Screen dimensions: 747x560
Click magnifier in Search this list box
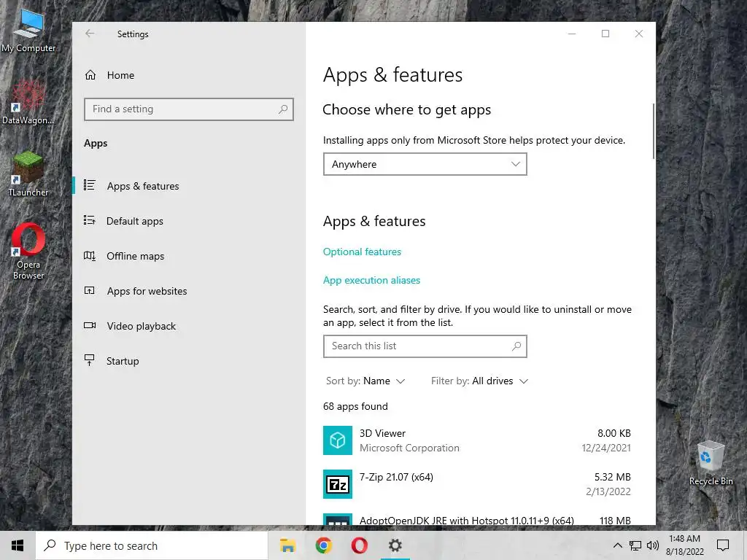pyautogui.click(x=516, y=346)
